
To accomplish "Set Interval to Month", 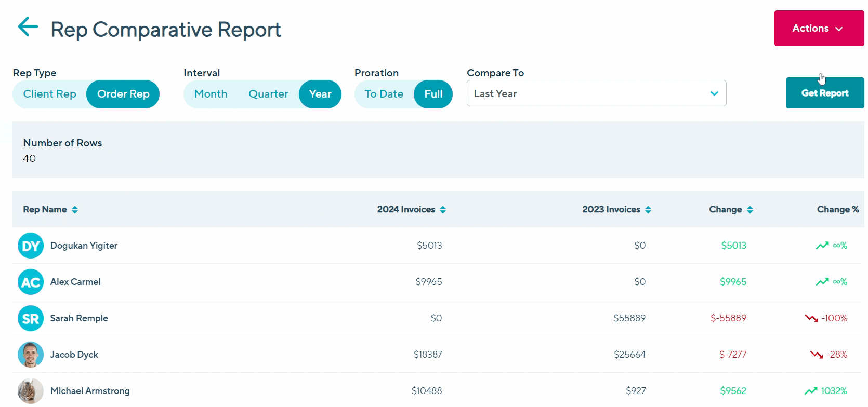I will click(211, 94).
